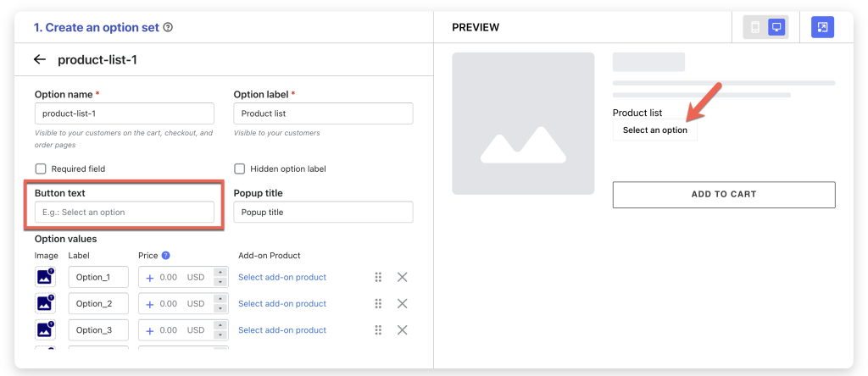Enable the Required field checkbox

click(41, 169)
